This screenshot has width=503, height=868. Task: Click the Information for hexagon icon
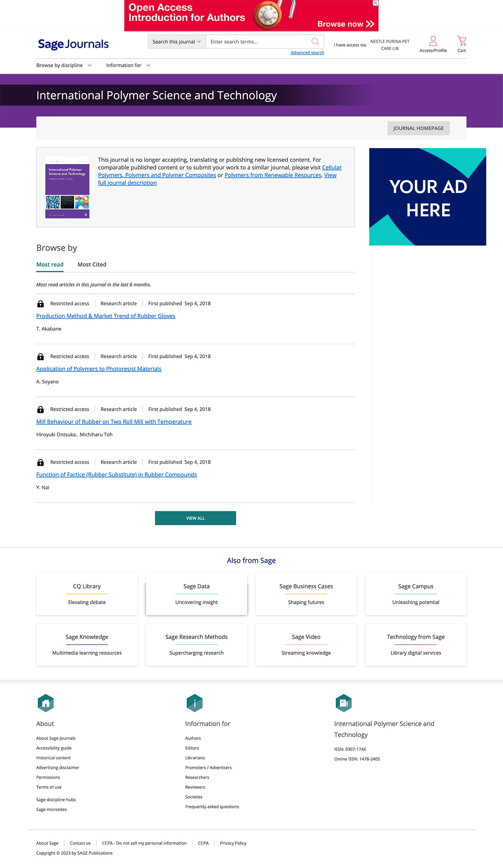(195, 703)
